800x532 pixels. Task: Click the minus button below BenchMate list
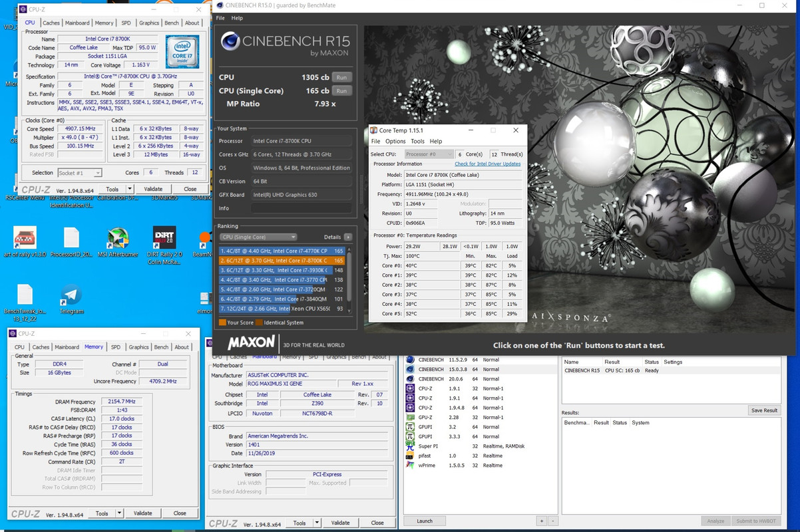coord(553,521)
